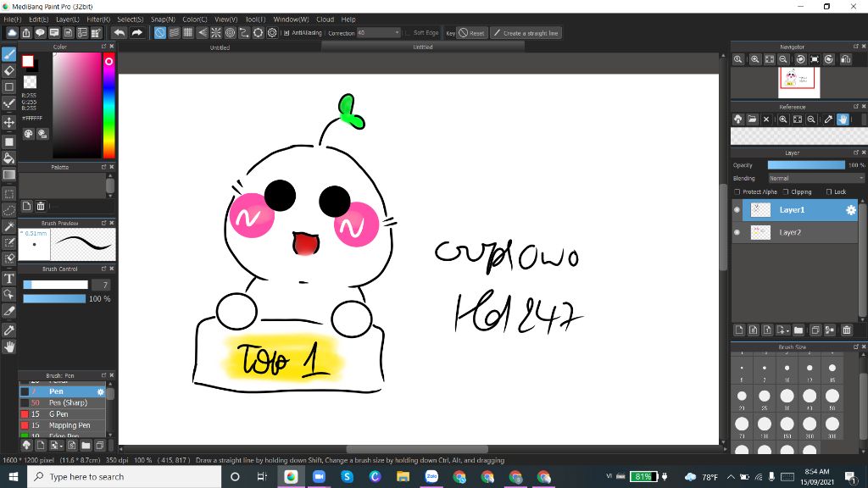Open the Correction value dropdown

[379, 33]
